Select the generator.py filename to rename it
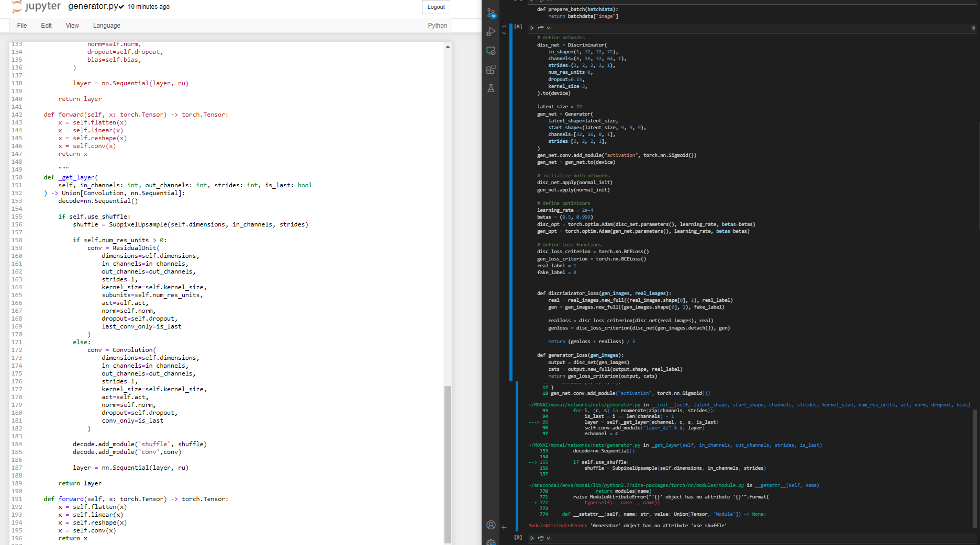 (x=93, y=7)
